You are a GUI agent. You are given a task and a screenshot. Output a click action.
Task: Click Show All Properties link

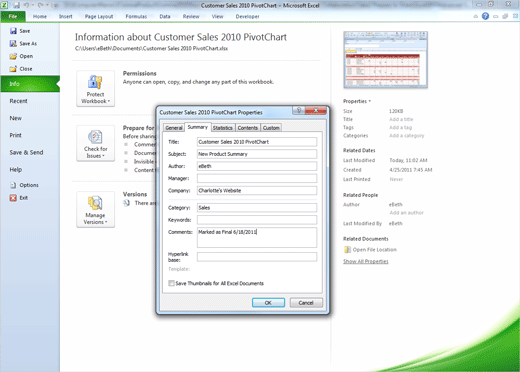tap(366, 261)
